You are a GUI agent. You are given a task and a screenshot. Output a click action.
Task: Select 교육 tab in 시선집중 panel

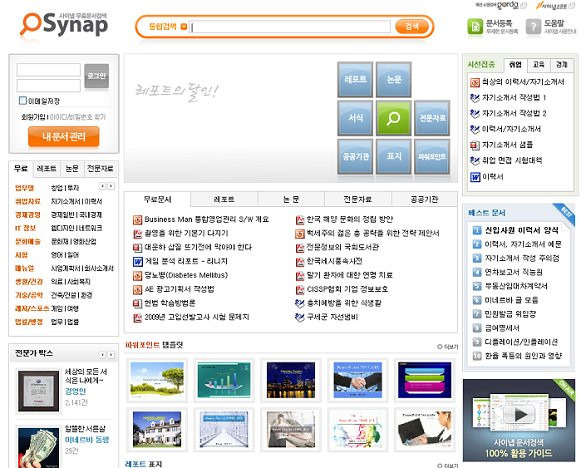click(539, 65)
